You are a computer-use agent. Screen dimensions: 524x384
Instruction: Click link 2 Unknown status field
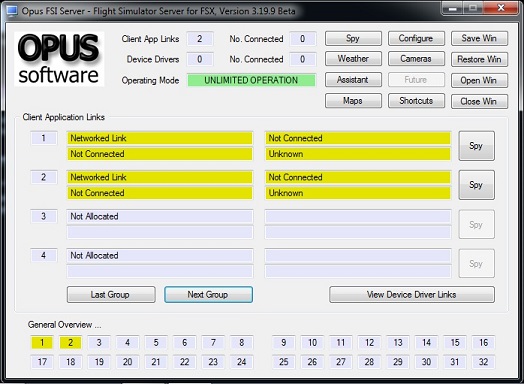(358, 193)
